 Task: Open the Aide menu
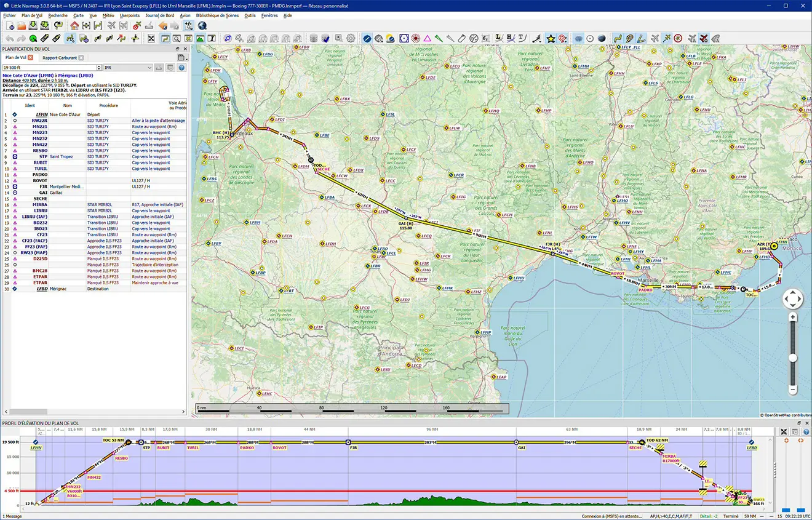[x=288, y=15]
